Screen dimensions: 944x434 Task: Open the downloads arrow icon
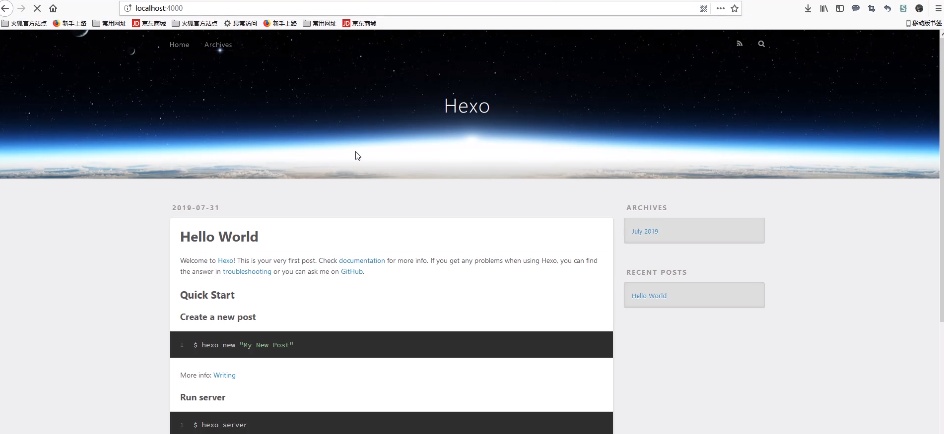(x=808, y=8)
